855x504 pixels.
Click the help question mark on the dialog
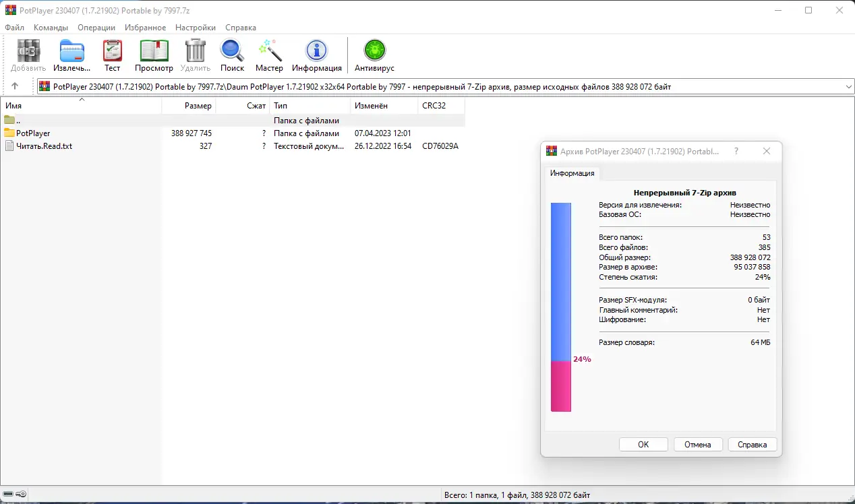(x=736, y=152)
